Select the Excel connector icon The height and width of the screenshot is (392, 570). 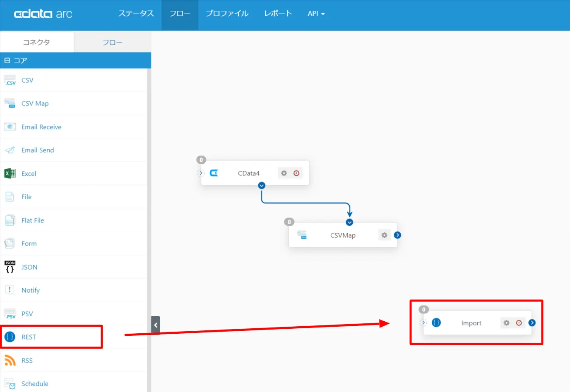tap(10, 174)
